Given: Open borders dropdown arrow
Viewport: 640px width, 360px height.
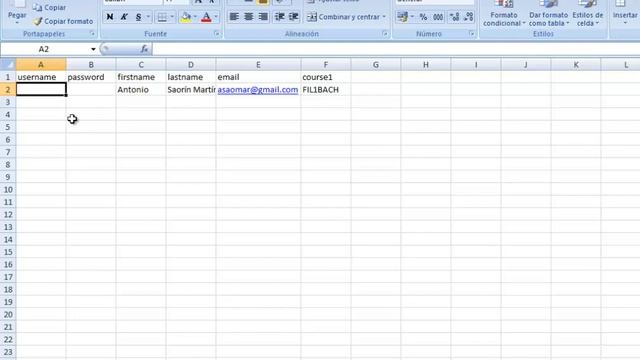Looking at the screenshot, I should pyautogui.click(x=172, y=17).
